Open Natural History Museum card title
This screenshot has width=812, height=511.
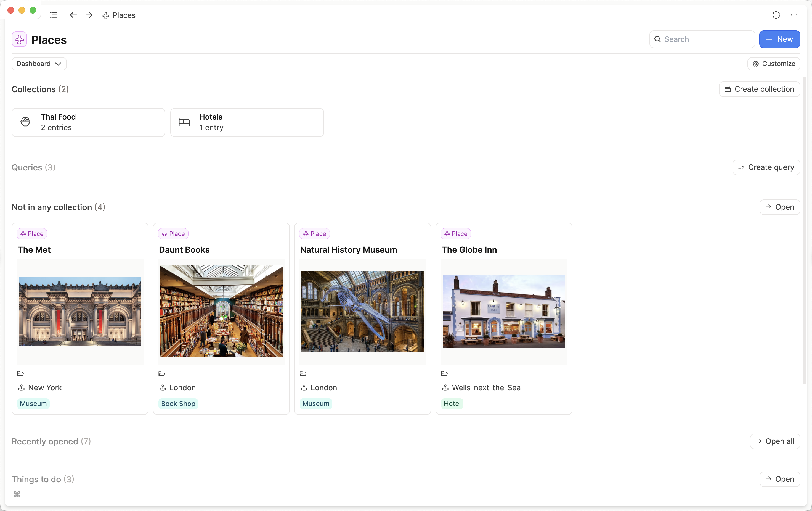click(x=349, y=250)
